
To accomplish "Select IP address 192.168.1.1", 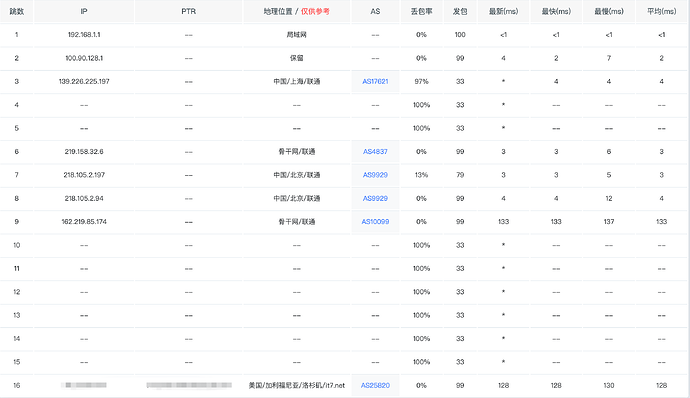I will pyautogui.click(x=84, y=35).
